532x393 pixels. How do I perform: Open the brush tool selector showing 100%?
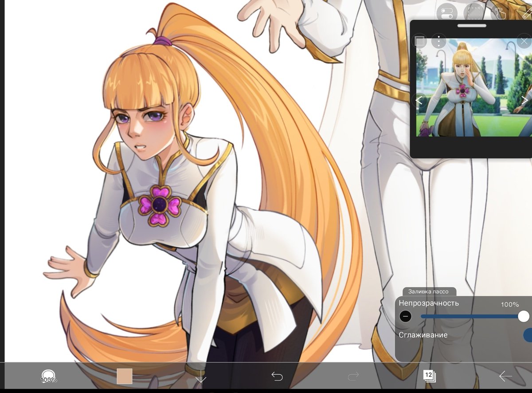48,377
